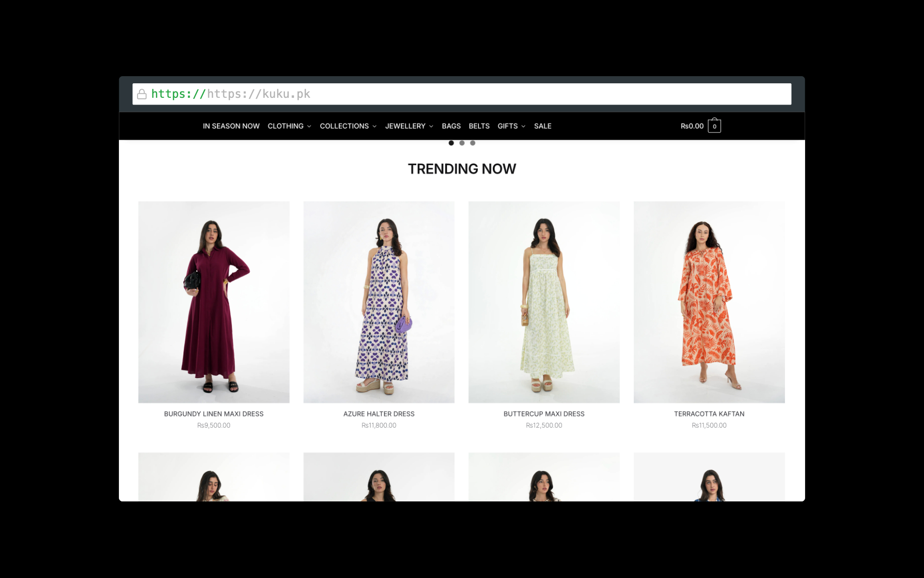Click the BURGUNDY LINEN MAXI DRESS title
924x578 pixels.
pos(214,414)
